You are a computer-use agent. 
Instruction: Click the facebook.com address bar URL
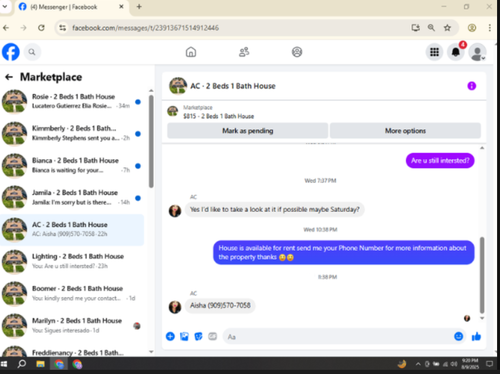pyautogui.click(x=145, y=28)
